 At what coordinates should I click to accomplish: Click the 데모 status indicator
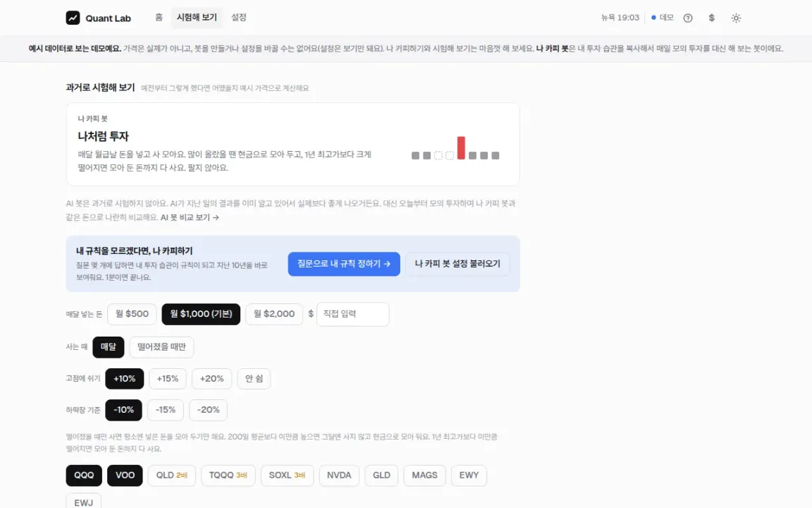(x=663, y=18)
